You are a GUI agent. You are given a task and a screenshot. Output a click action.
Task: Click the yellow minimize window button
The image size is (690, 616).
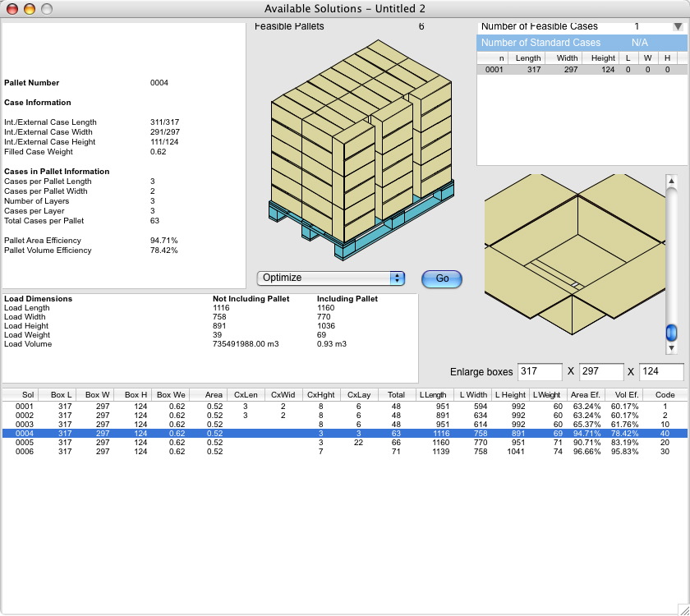30,9
